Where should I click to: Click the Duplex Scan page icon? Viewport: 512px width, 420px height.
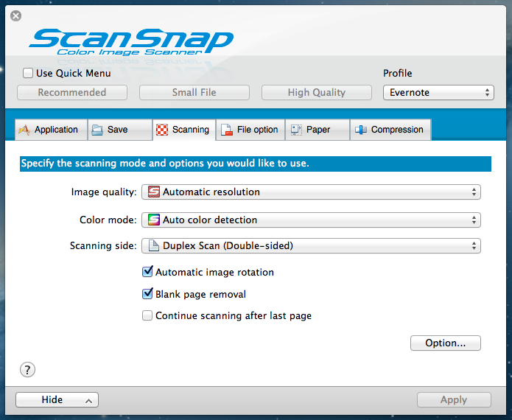click(154, 245)
